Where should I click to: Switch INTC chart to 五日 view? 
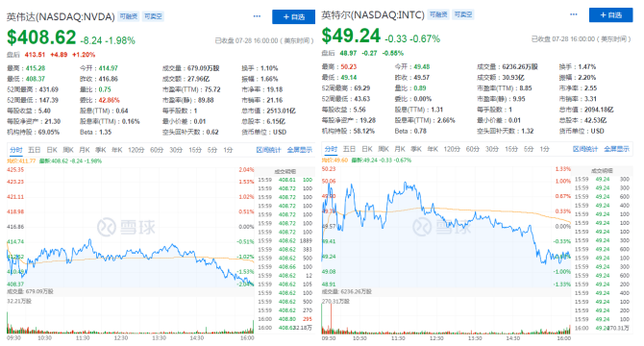[x=349, y=149]
